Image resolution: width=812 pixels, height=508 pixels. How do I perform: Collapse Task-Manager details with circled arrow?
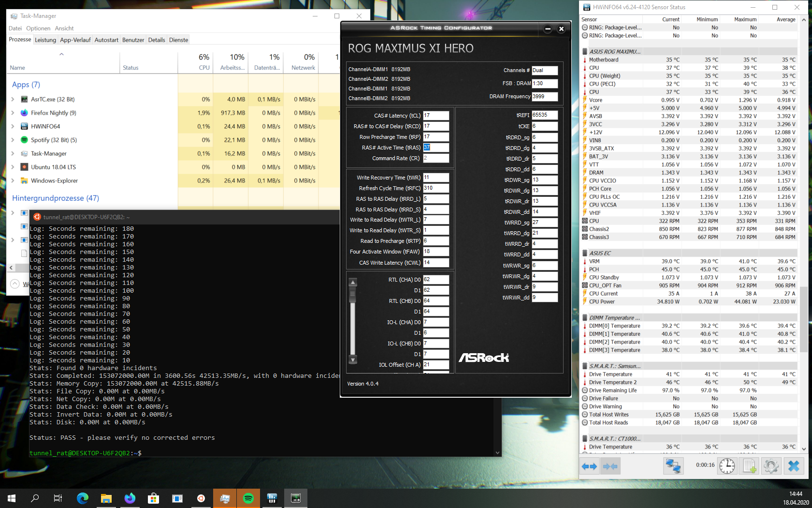point(15,284)
